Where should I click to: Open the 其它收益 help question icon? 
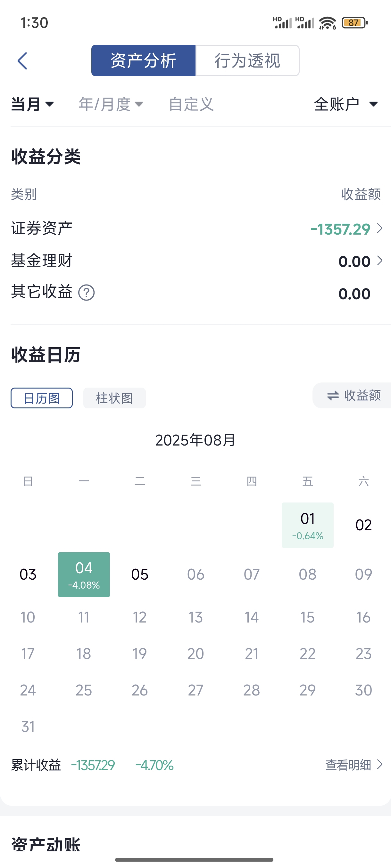point(86,293)
